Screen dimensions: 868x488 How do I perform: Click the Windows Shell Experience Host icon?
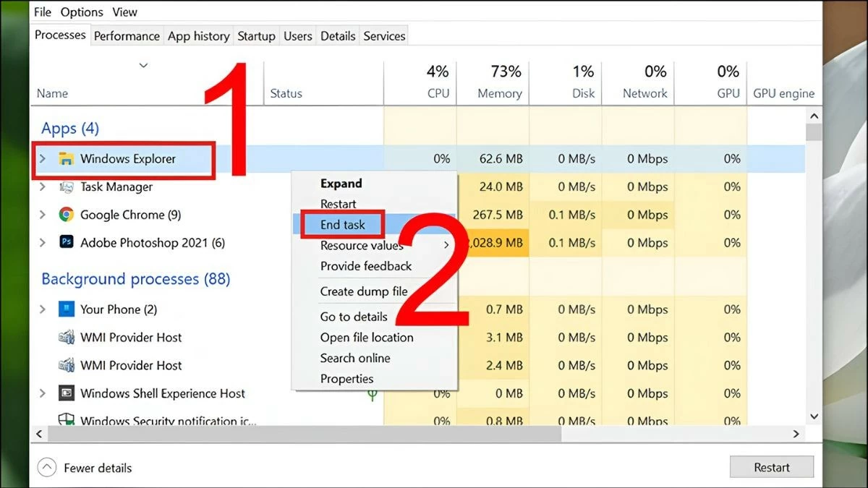(x=67, y=394)
